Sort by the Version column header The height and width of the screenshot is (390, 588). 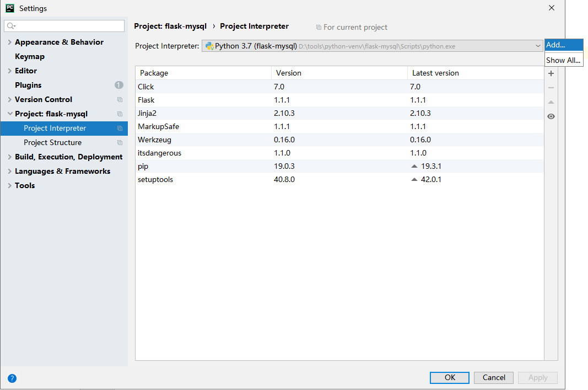click(x=339, y=73)
